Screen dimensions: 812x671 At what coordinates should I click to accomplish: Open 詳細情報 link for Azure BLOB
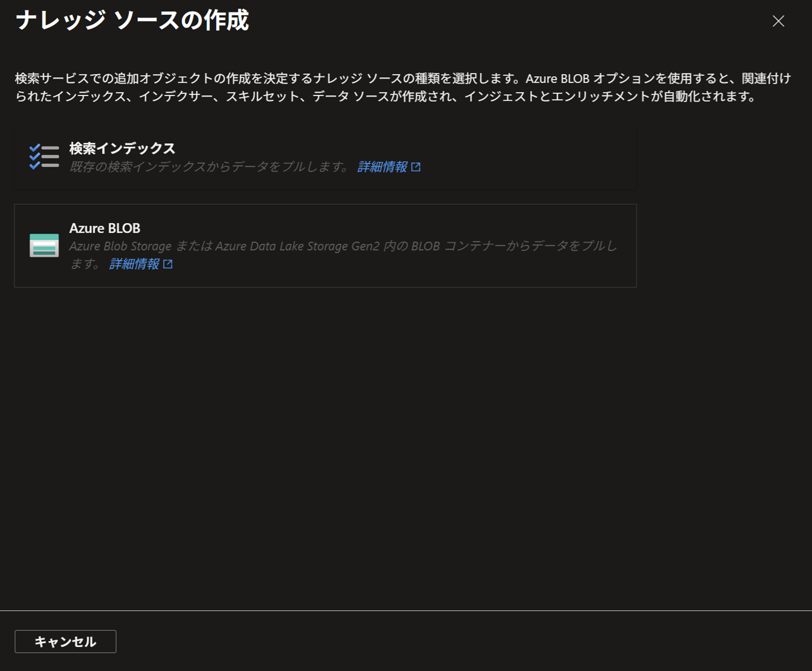point(134,264)
